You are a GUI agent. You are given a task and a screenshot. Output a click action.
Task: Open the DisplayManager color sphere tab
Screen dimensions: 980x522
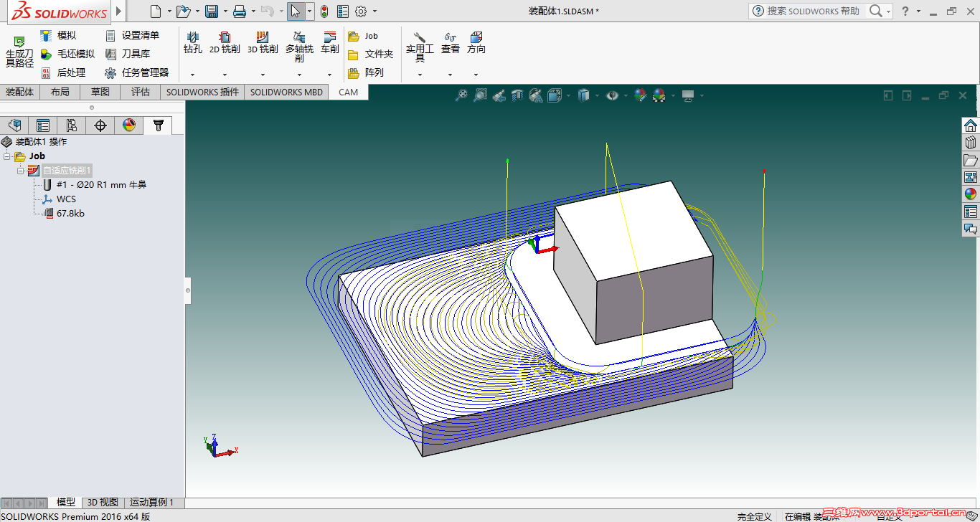click(129, 125)
